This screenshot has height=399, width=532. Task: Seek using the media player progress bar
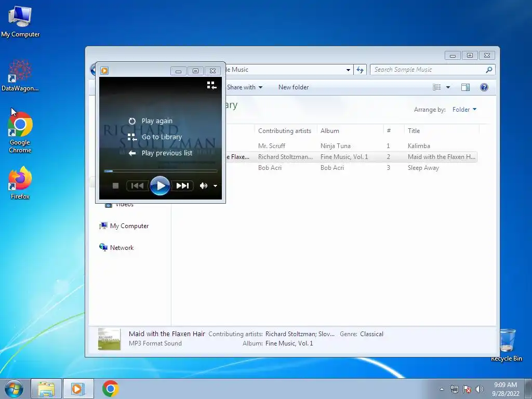[161, 171]
